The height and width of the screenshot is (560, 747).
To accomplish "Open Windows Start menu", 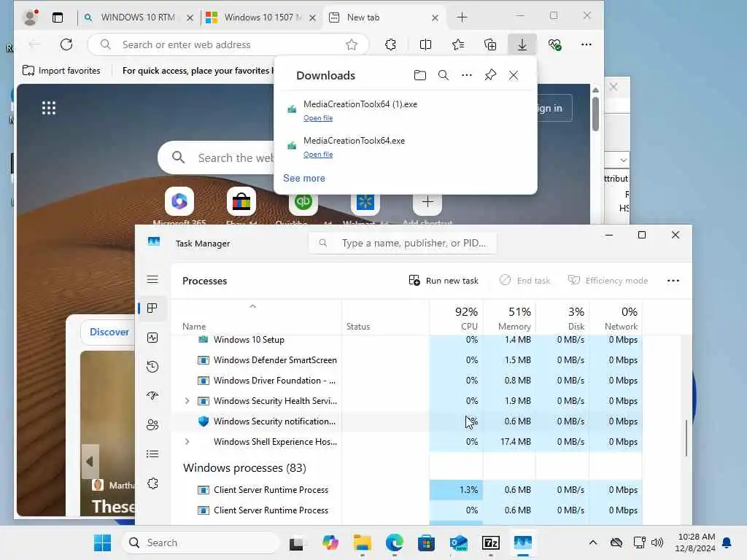I will 102,542.
